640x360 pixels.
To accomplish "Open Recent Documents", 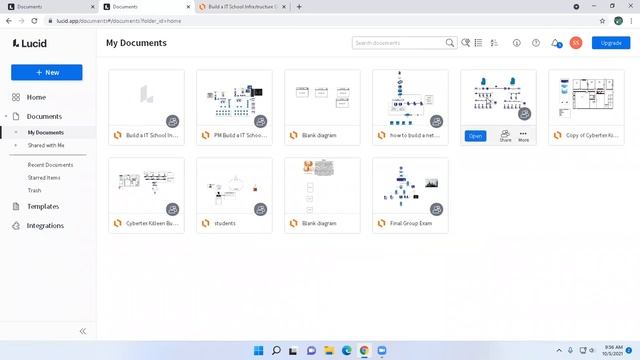I will pos(50,165).
